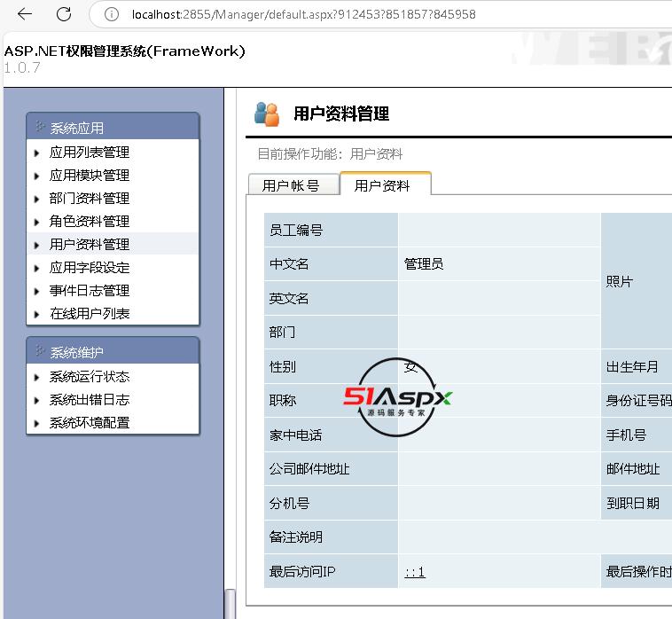
Task: Click the vertical splitter scrollbar handle
Action: (231, 604)
